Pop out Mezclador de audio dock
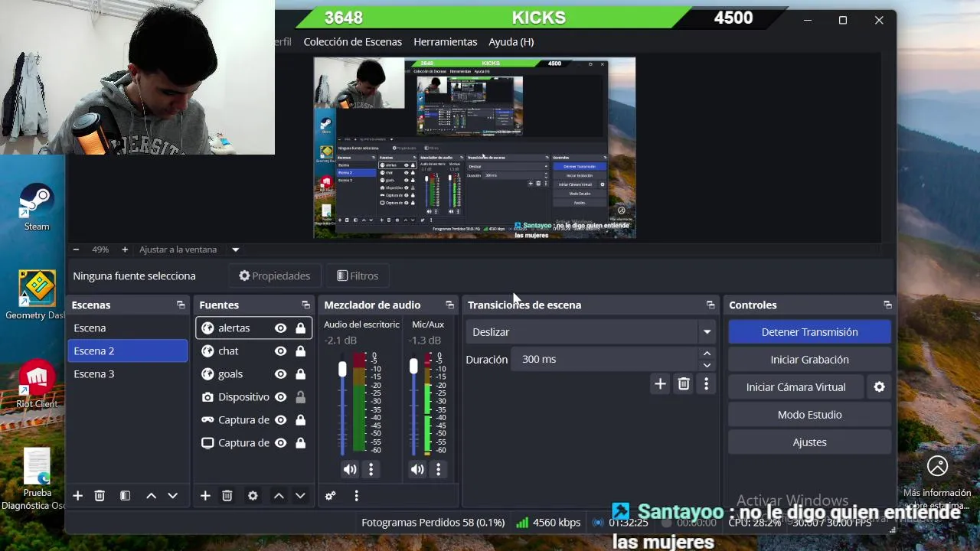Image resolution: width=980 pixels, height=551 pixels. (x=449, y=305)
